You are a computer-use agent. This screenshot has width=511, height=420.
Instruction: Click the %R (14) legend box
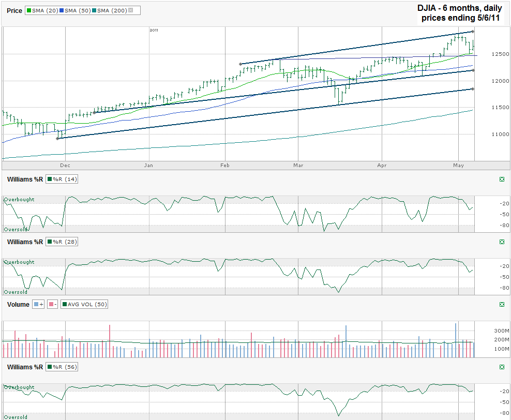62,179
